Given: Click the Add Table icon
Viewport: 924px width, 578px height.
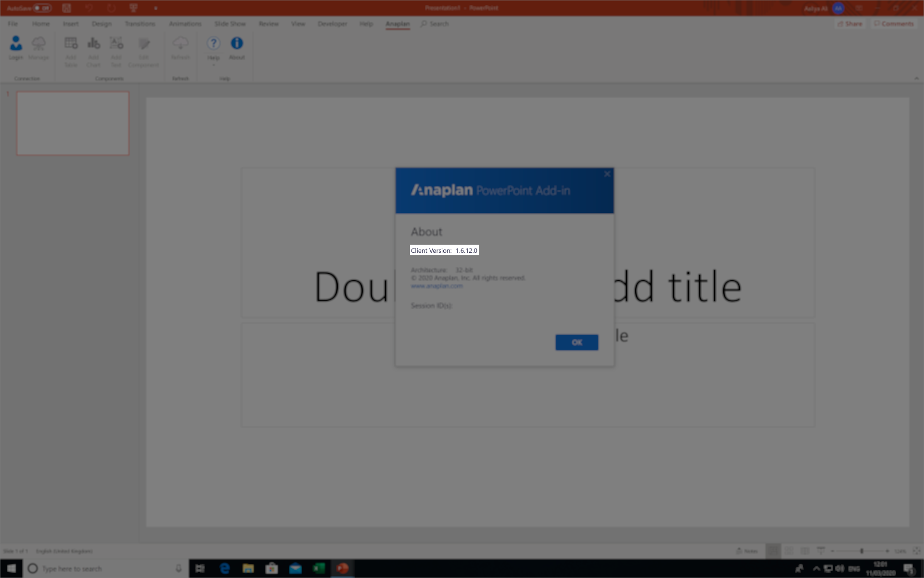Looking at the screenshot, I should [x=71, y=43].
